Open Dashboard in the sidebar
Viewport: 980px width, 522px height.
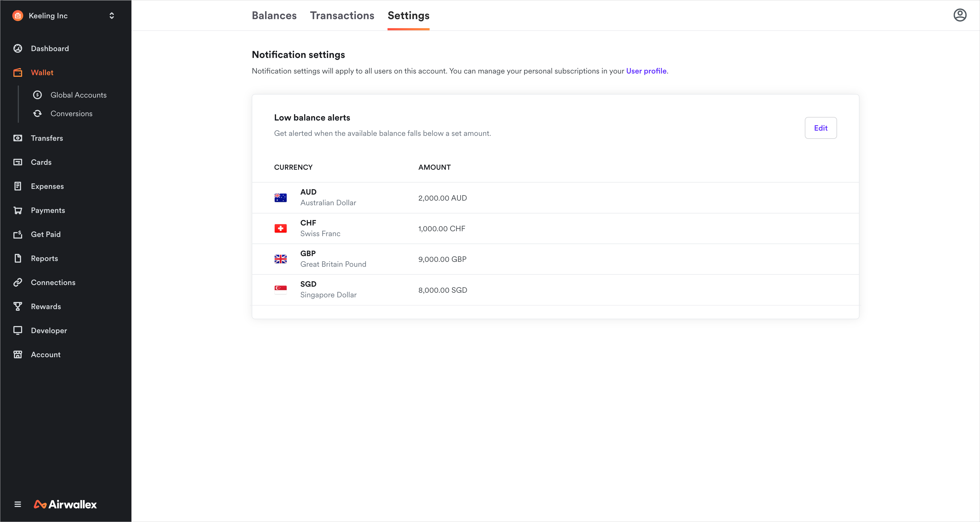coord(50,48)
